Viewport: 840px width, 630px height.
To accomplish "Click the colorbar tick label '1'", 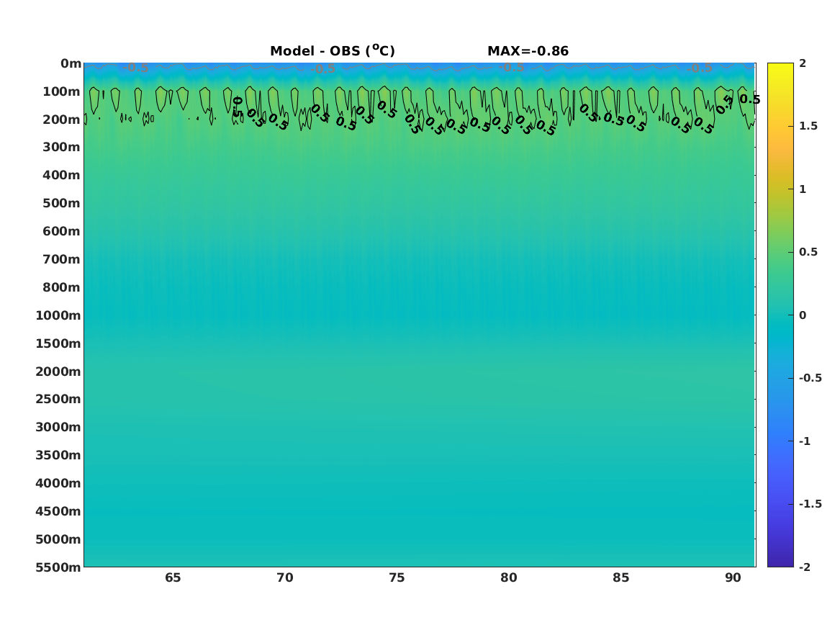I will 803,189.
